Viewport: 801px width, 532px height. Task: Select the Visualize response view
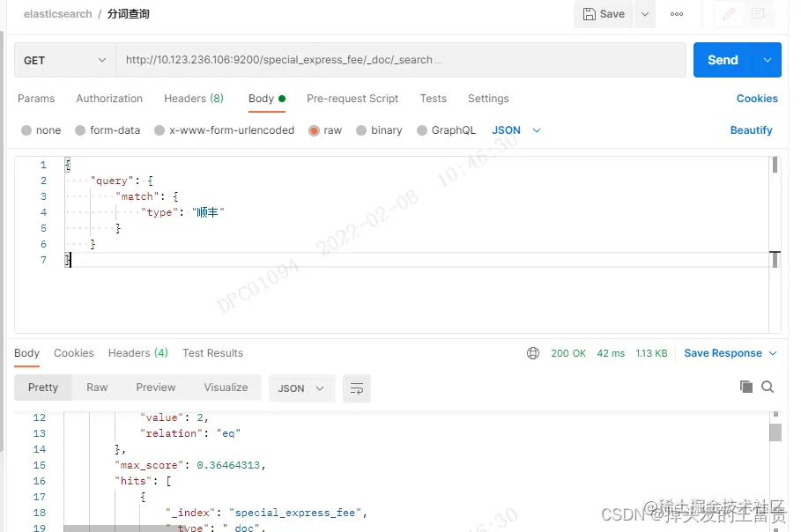point(226,388)
